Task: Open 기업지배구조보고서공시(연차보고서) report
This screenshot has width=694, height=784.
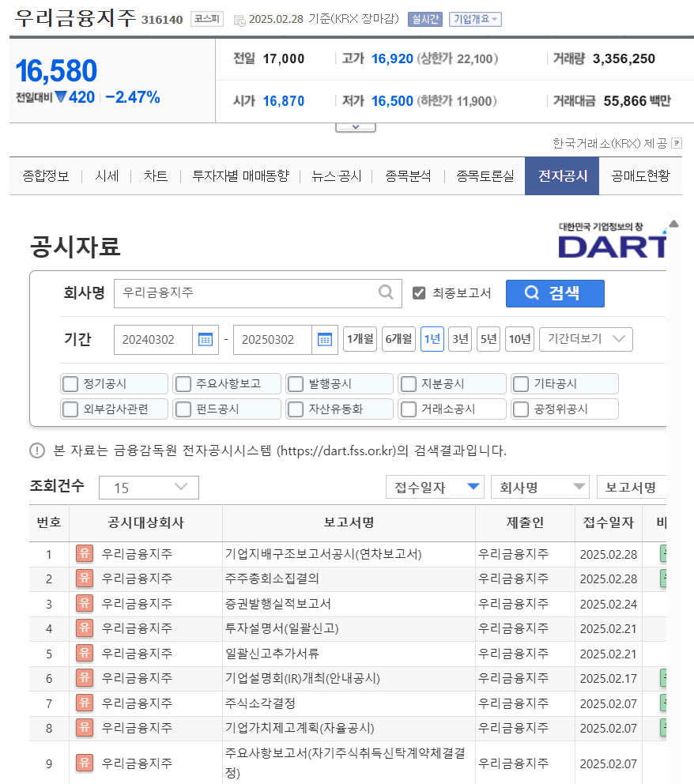Action: [323, 554]
